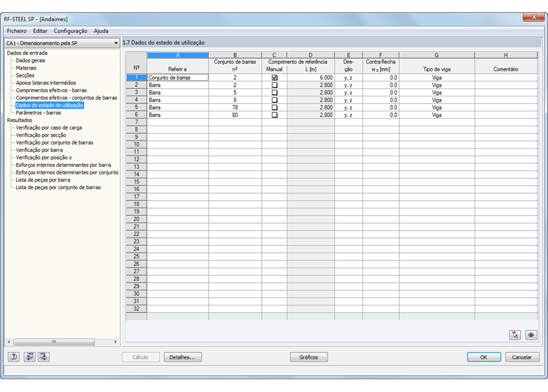The width and height of the screenshot is (548, 392).
Task: Select column H header Comentário
Action: click(506, 55)
